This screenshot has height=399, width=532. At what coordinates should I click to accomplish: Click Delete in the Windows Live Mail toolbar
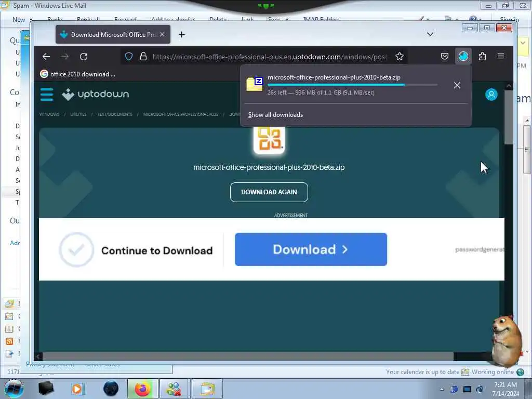218,19
